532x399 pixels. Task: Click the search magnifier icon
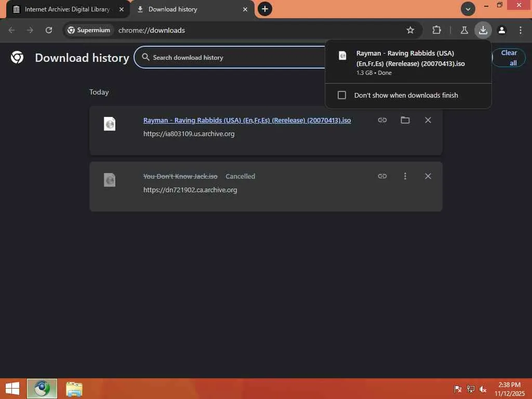tap(145, 57)
